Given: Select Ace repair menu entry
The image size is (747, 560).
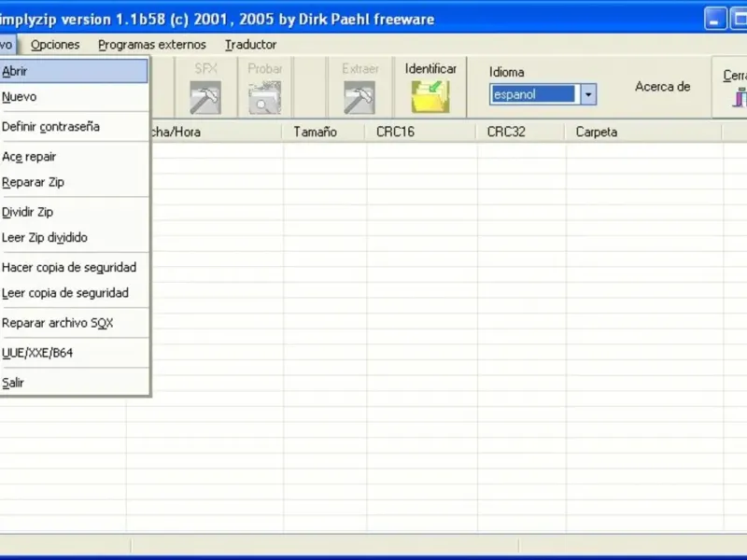Looking at the screenshot, I should coord(74,157).
